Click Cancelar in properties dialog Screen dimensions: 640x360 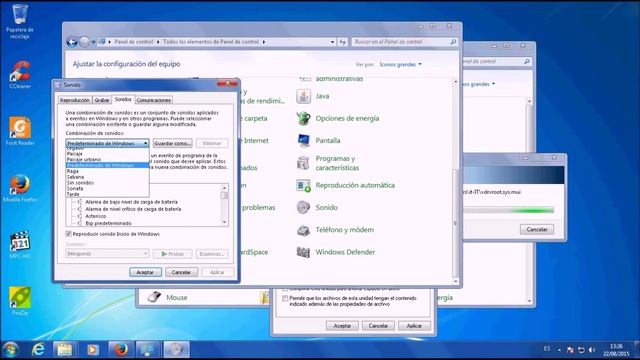point(378,326)
